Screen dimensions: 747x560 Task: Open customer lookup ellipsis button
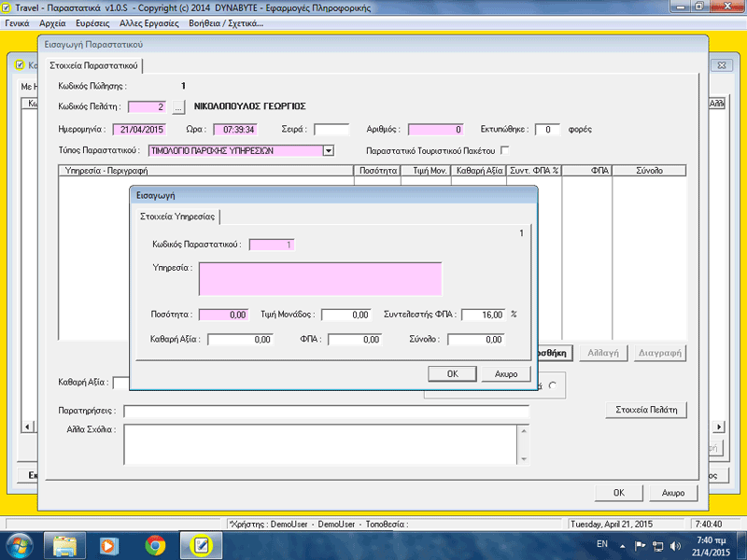(178, 107)
